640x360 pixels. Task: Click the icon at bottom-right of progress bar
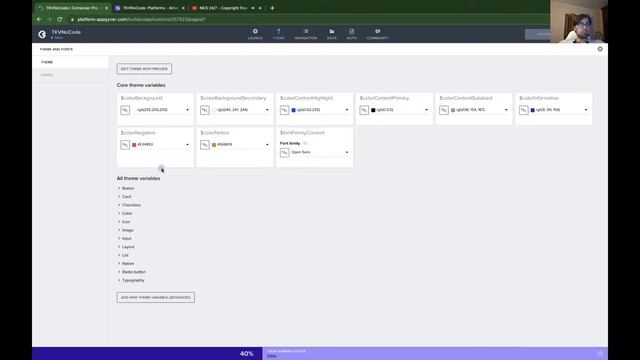(600, 353)
